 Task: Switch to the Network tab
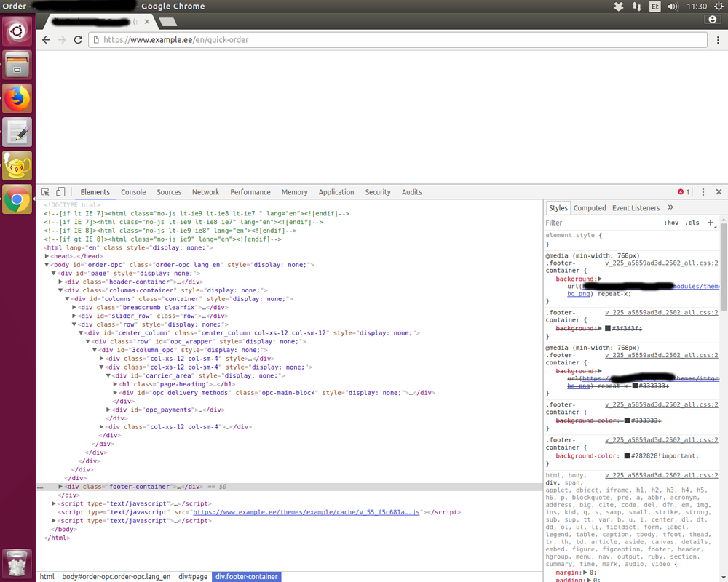click(x=205, y=192)
